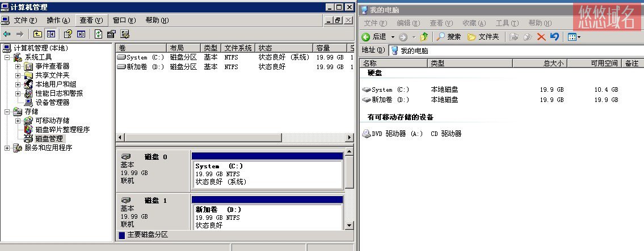Expand the 事件查看器 tree node
Image resolution: width=644 pixels, height=251 pixels.
(18, 66)
